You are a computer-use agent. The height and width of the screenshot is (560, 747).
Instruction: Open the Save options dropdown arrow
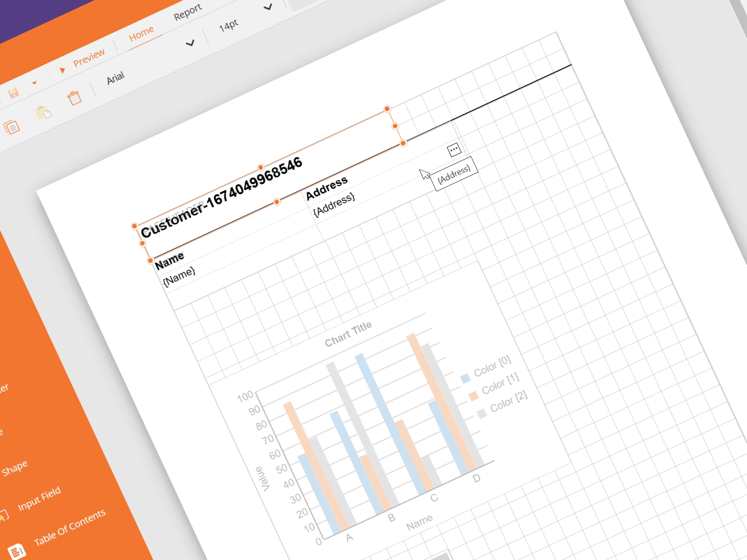click(x=34, y=83)
